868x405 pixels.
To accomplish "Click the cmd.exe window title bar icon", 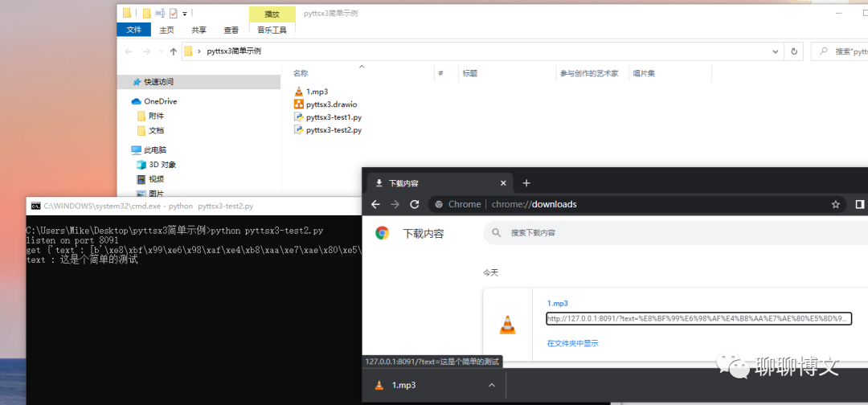I will pos(35,206).
